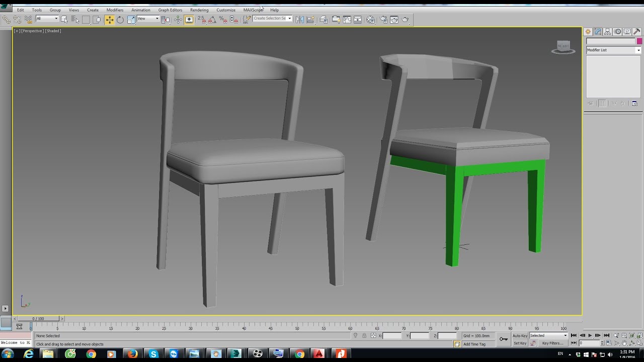Open the Modifiers menu
Screen dimensions: 644x362
click(115, 10)
